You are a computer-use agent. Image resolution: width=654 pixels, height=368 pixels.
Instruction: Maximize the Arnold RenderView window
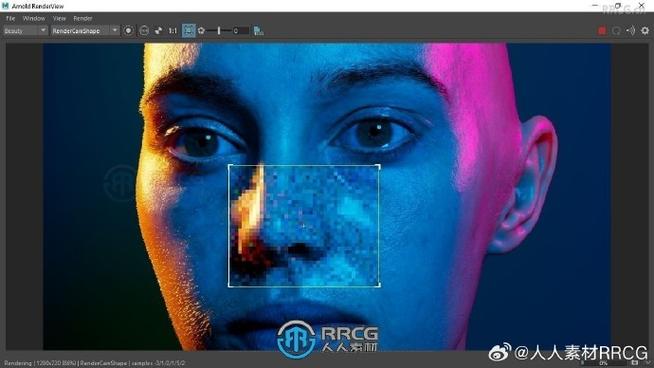pos(618,6)
